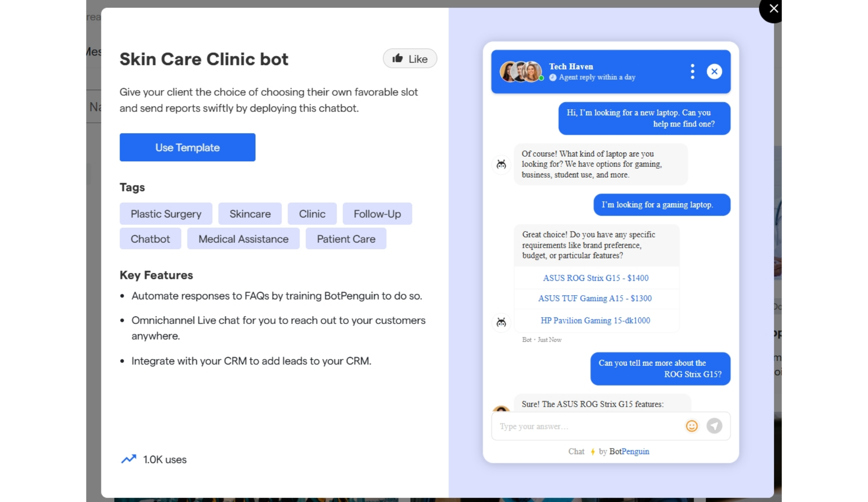Click the 1.0K uses text

(165, 460)
